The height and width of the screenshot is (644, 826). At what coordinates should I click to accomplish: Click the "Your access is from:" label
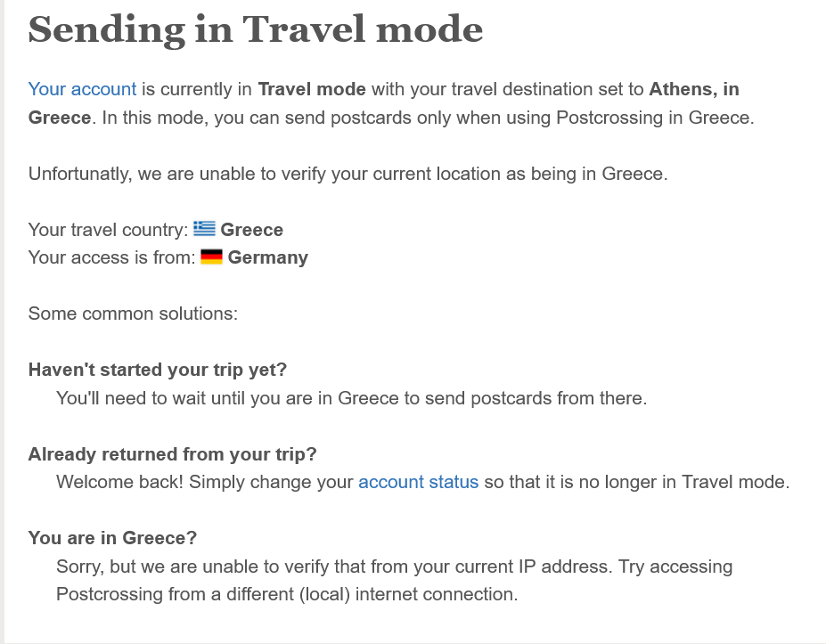coord(111,258)
